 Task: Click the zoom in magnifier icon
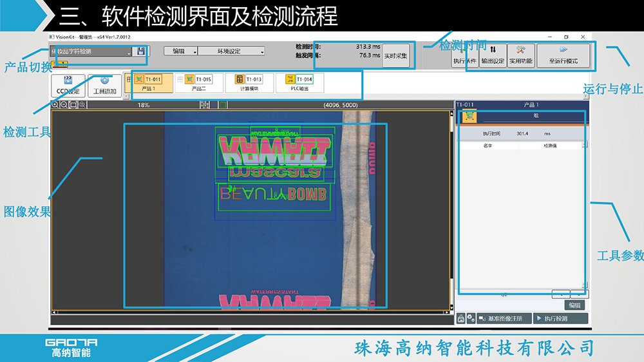point(55,104)
